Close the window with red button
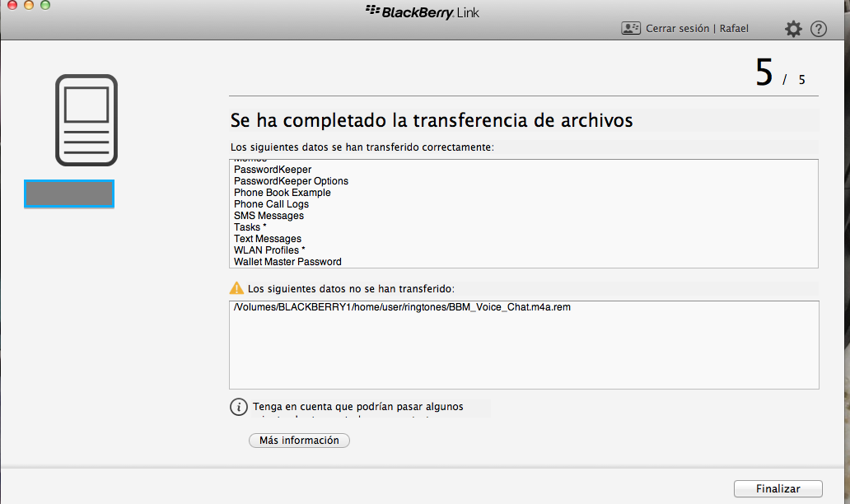The width and height of the screenshot is (850, 504). [12, 5]
